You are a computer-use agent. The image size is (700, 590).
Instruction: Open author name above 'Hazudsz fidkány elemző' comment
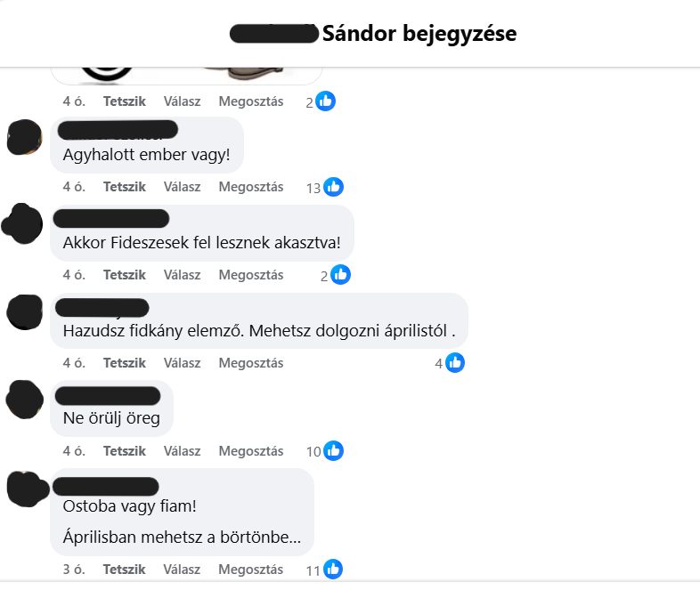point(102,308)
